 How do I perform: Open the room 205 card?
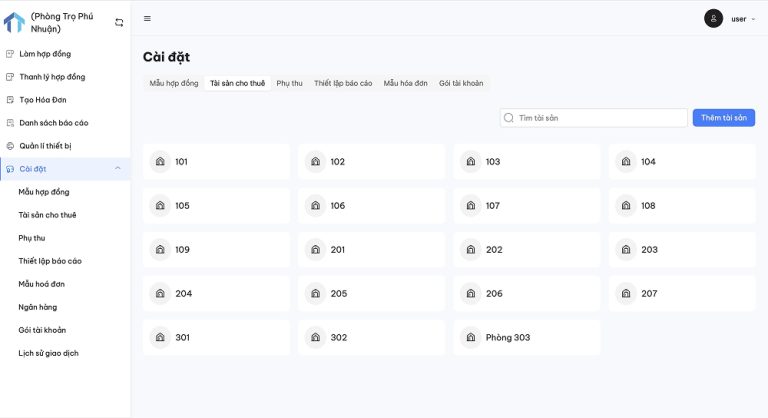(x=371, y=294)
